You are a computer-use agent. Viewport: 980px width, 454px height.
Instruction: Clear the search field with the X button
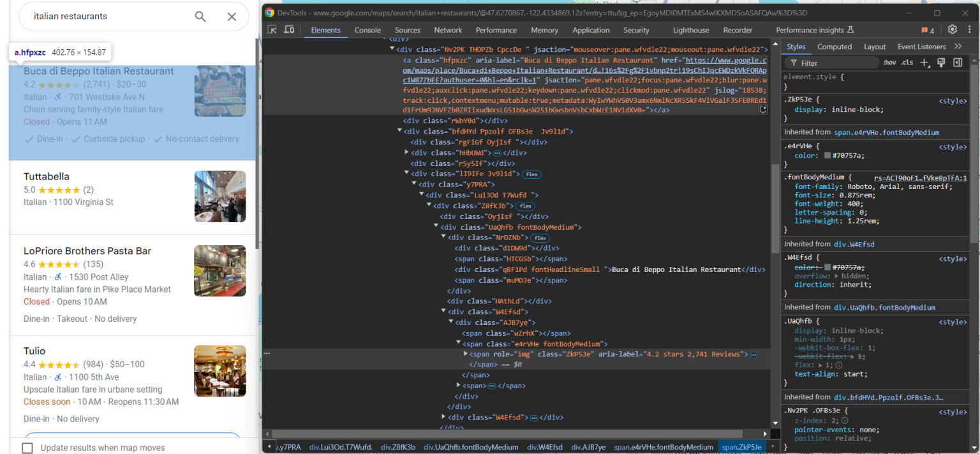pos(232,17)
